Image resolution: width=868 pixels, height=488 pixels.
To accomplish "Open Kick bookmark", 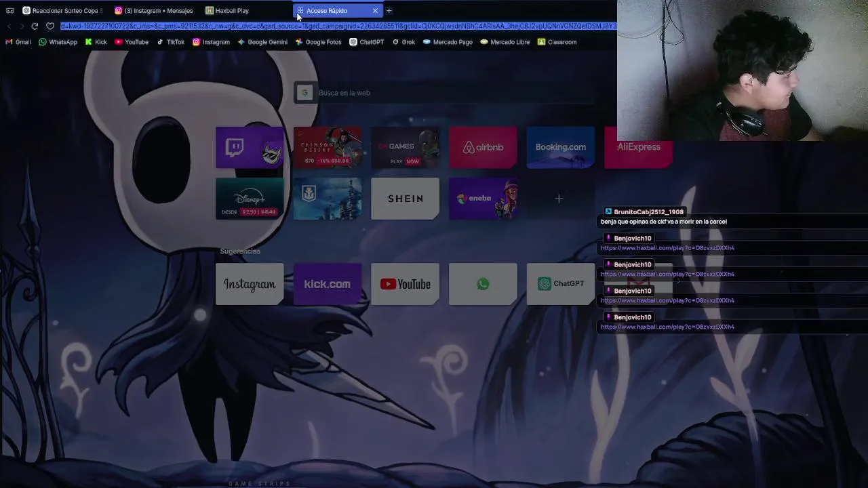I will click(x=96, y=42).
